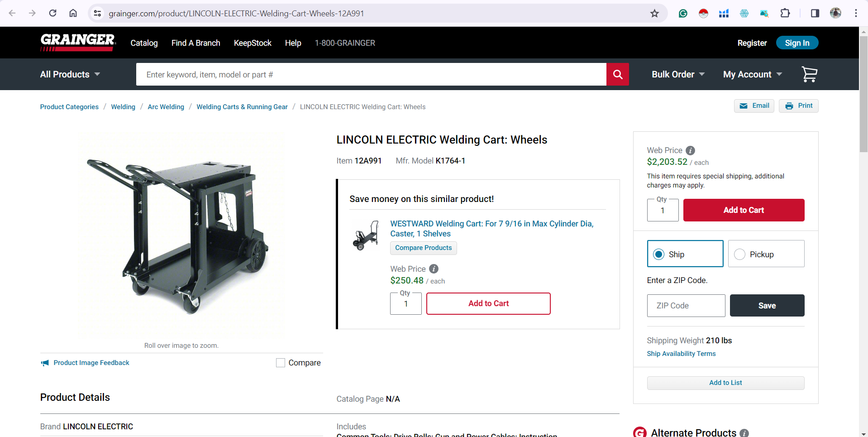
Task: Click the Welding breadcrumb link
Action: point(123,107)
